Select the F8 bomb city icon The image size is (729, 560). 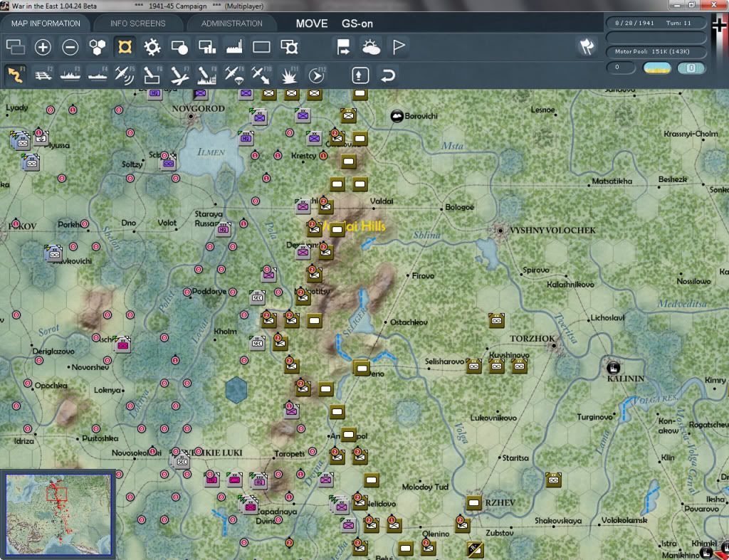click(x=207, y=75)
